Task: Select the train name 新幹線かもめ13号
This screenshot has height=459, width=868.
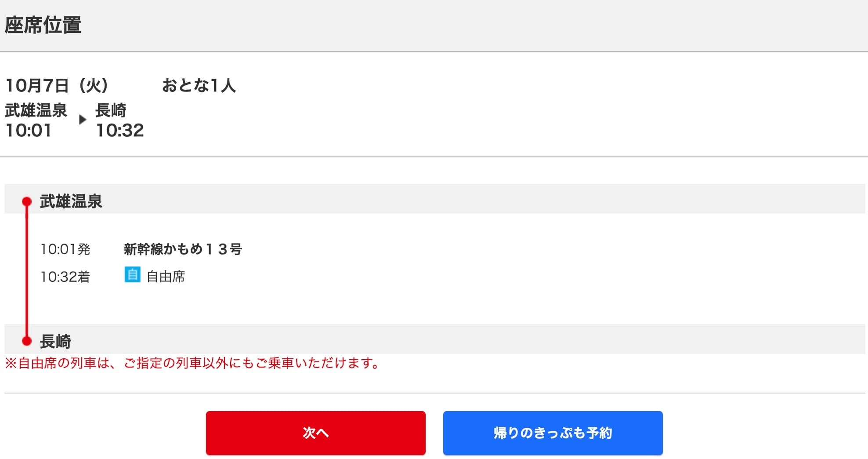Action: pos(183,249)
